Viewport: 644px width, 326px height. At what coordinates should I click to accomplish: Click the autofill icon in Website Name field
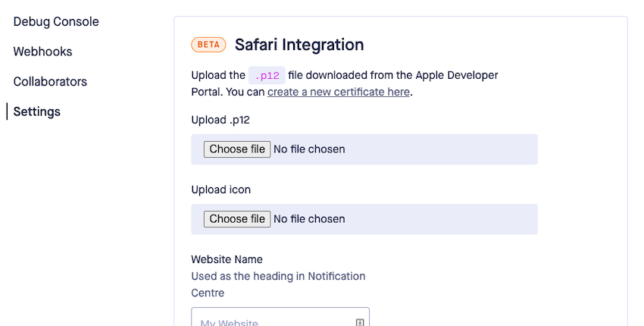pos(360,323)
